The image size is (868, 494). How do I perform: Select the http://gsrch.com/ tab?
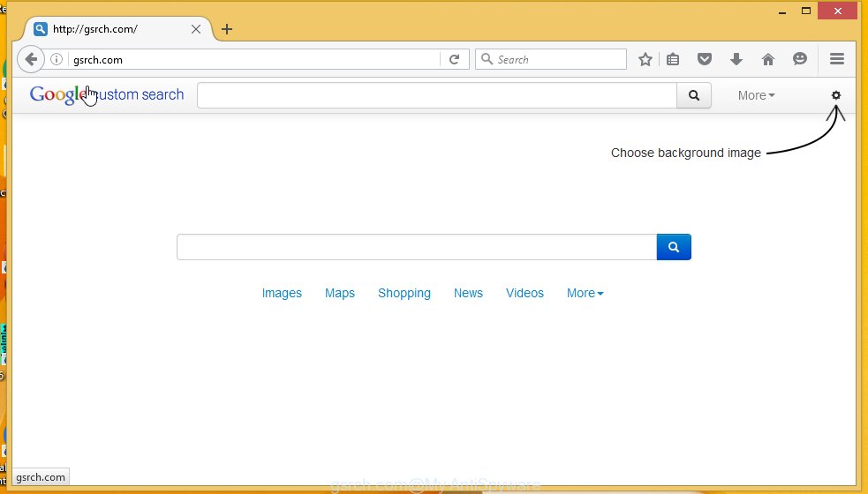coord(114,29)
